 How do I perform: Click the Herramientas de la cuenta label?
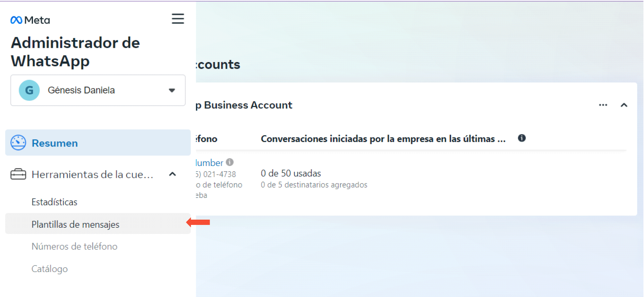(x=92, y=174)
